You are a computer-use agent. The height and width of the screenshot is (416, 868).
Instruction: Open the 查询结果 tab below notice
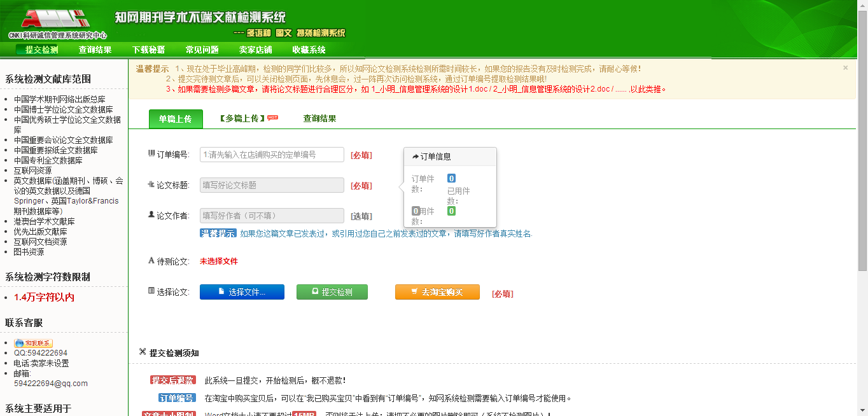(x=319, y=118)
